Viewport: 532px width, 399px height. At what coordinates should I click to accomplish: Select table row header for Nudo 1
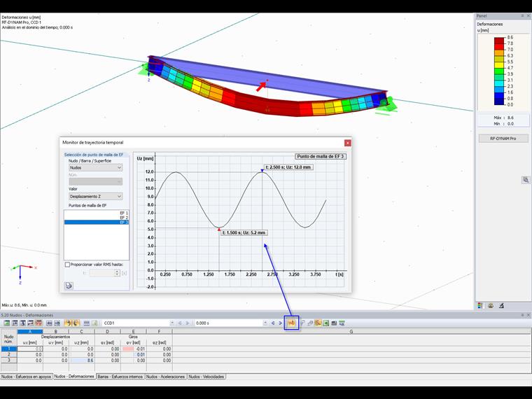click(x=9, y=349)
